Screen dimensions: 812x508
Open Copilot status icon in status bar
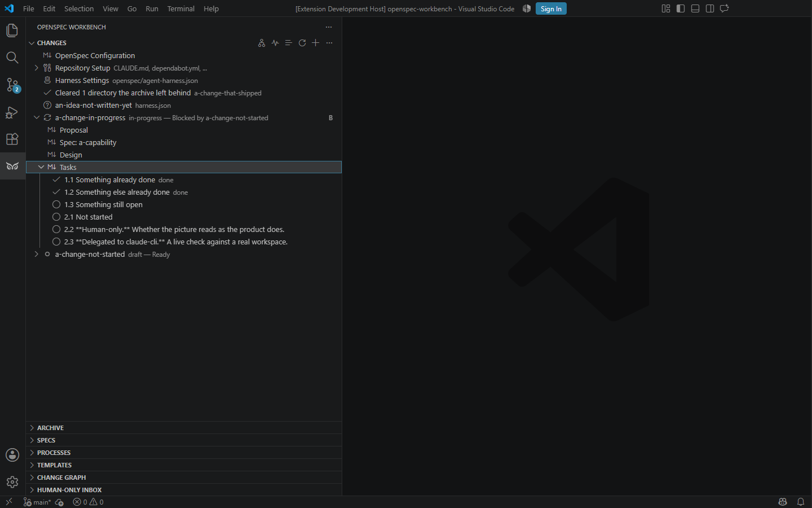[x=783, y=502]
